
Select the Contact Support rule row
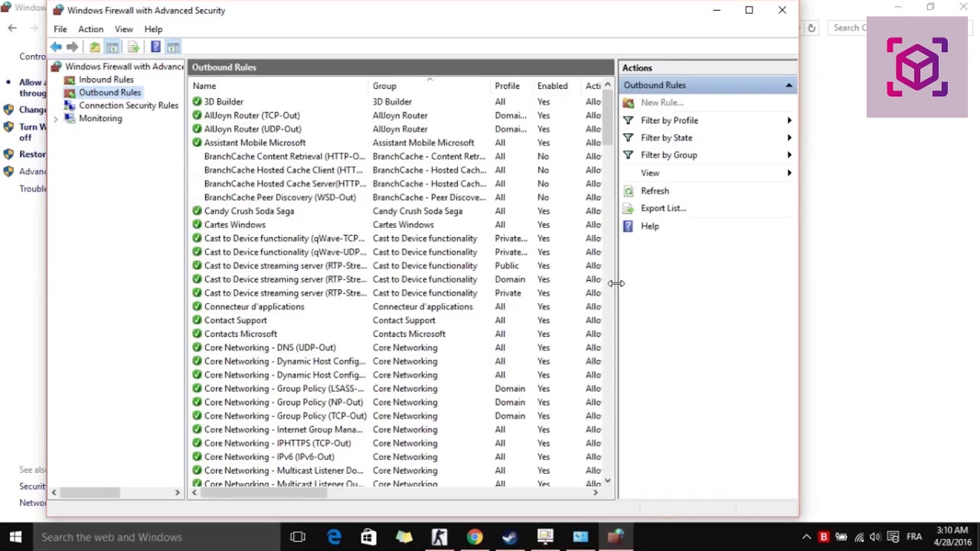(397, 321)
